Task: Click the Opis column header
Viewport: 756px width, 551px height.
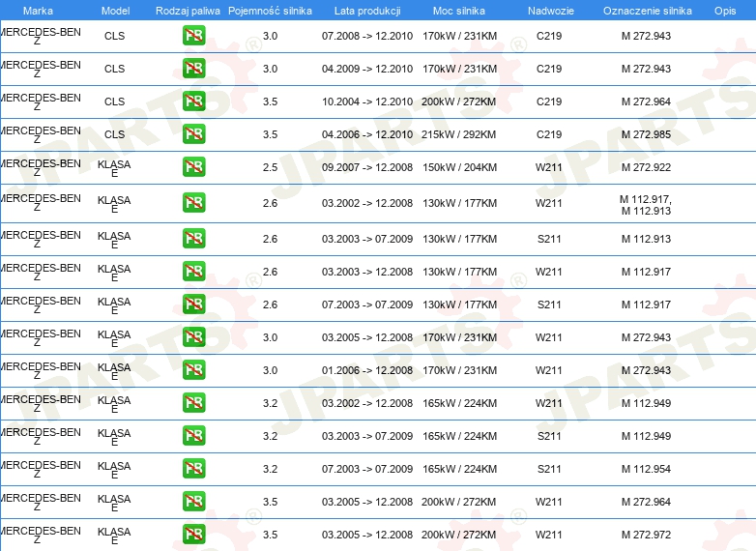Action: tap(724, 10)
